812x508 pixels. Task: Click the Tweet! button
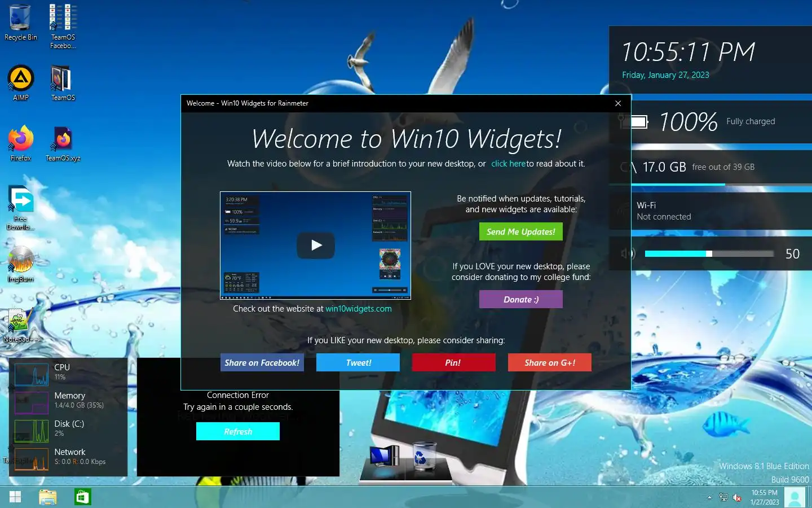tap(358, 362)
